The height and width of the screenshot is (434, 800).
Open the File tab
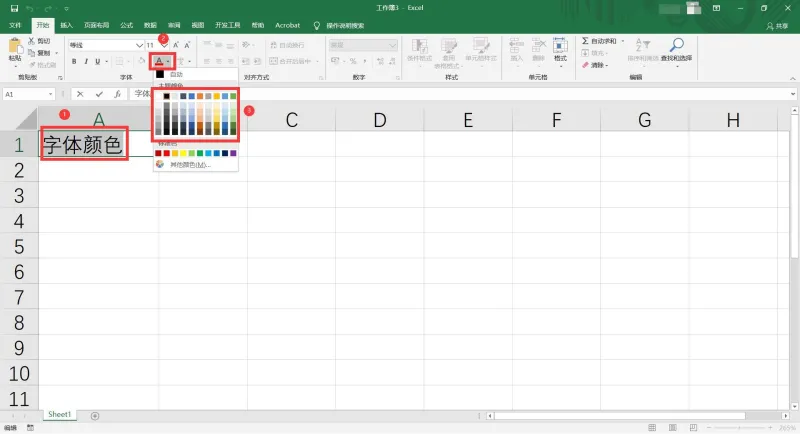pyautogui.click(x=15, y=25)
